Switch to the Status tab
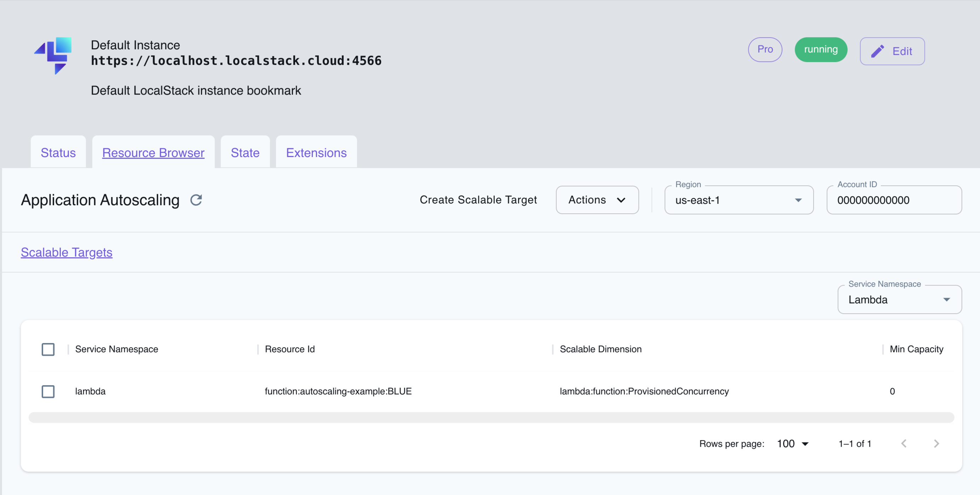Image resolution: width=980 pixels, height=495 pixels. [58, 153]
